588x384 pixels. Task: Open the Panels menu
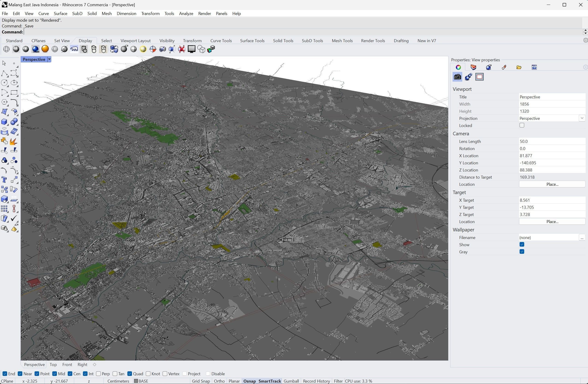221,14
